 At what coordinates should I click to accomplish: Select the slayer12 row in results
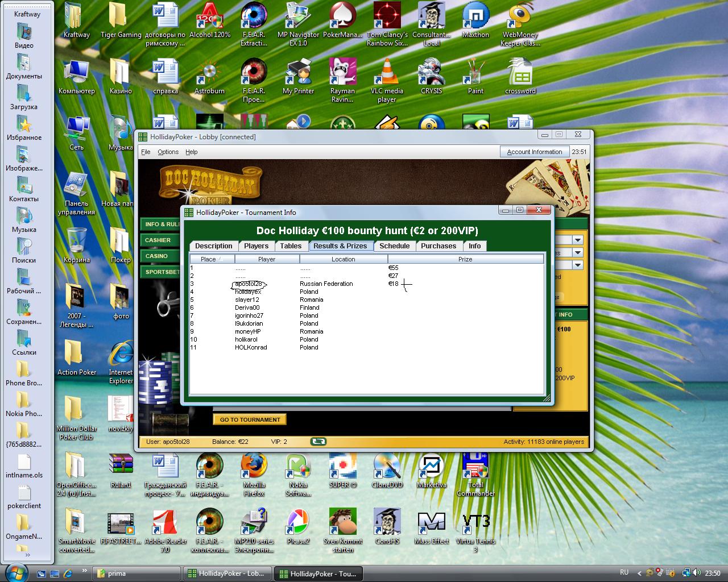click(x=247, y=300)
